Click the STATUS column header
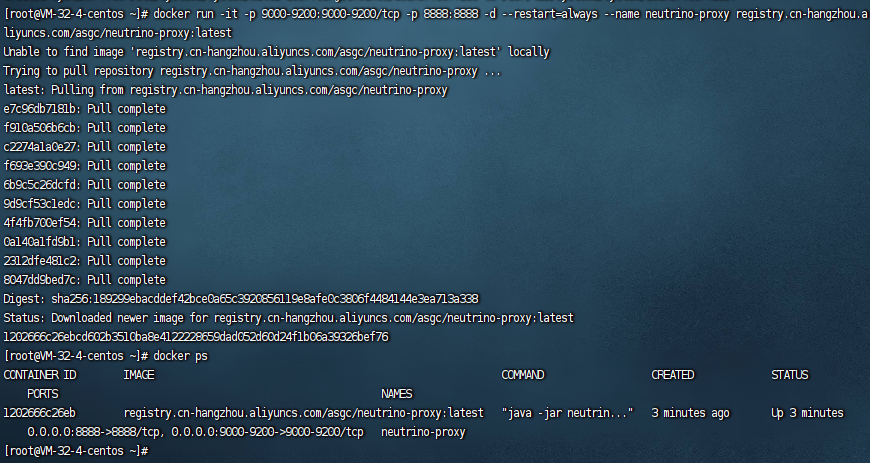The height and width of the screenshot is (463, 870). point(790,375)
